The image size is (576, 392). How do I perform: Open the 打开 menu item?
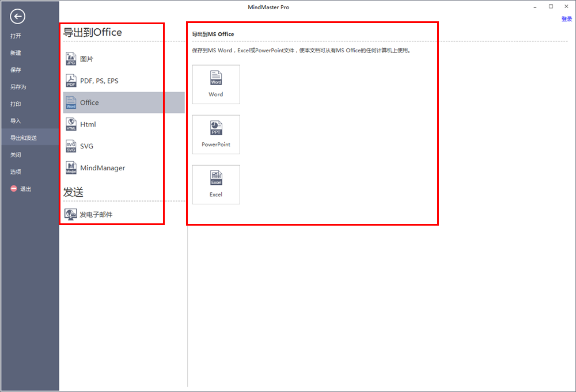pos(16,36)
